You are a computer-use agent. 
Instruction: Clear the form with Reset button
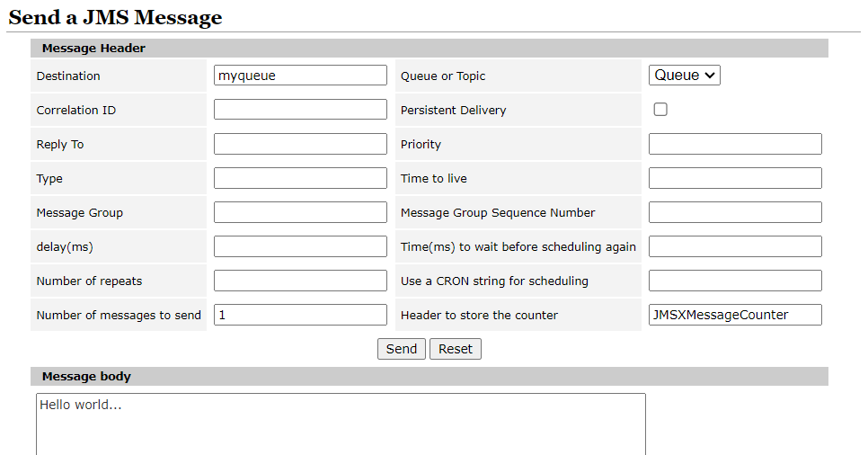tap(455, 349)
